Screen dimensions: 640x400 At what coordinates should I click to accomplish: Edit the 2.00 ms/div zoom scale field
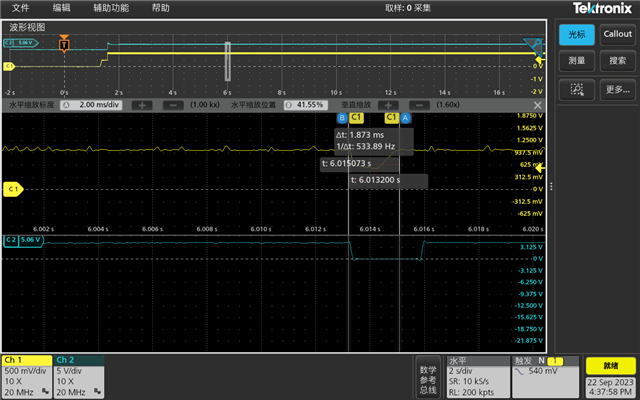pyautogui.click(x=91, y=105)
